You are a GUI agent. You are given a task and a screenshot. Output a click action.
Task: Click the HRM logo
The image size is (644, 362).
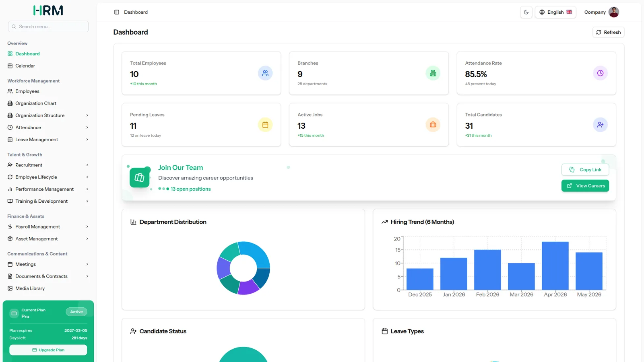[x=48, y=10]
